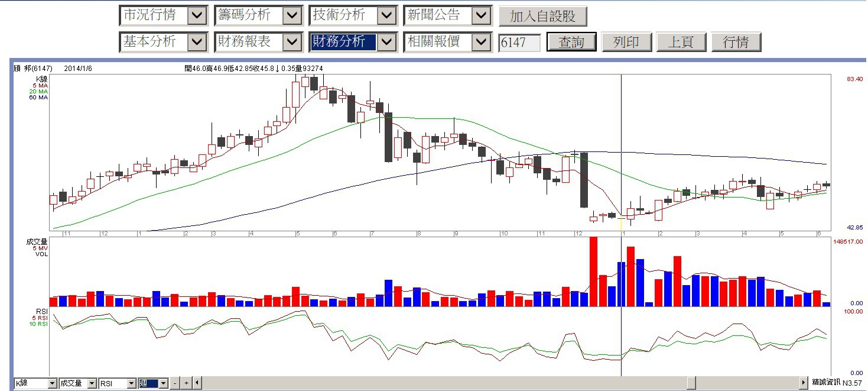Click the horizontal chart scrollbar thumb
Viewport: 868px width, 391px height.
(x=691, y=383)
